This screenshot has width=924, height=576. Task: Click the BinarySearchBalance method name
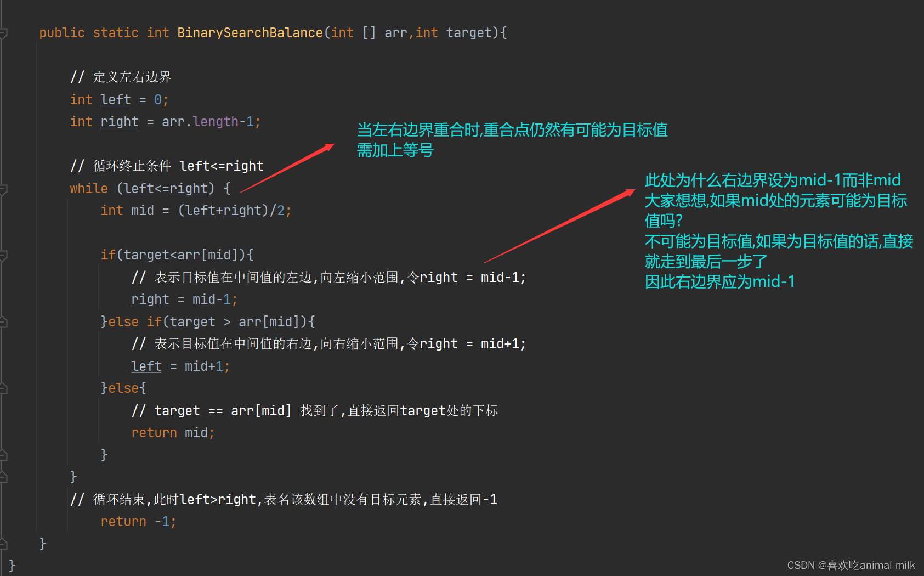pos(250,33)
